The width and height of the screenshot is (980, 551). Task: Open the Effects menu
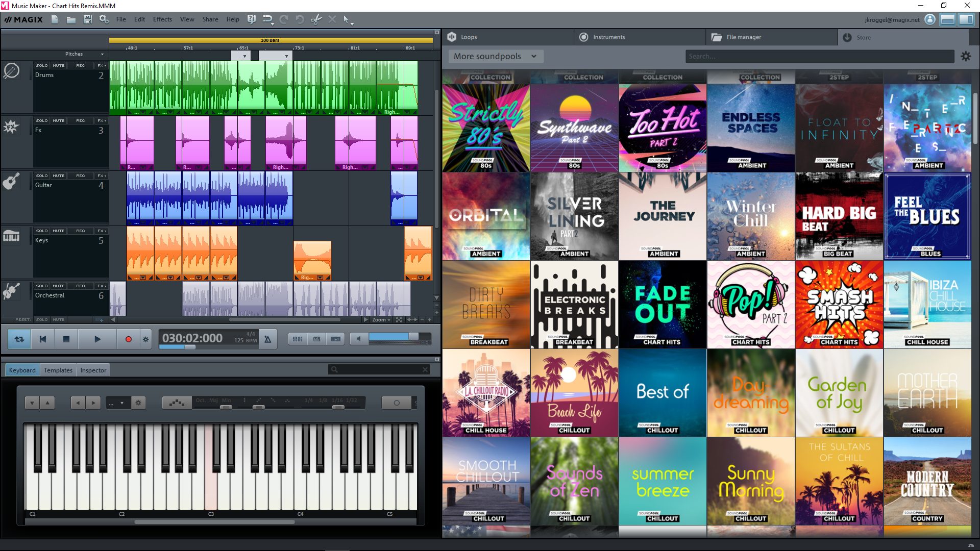162,19
